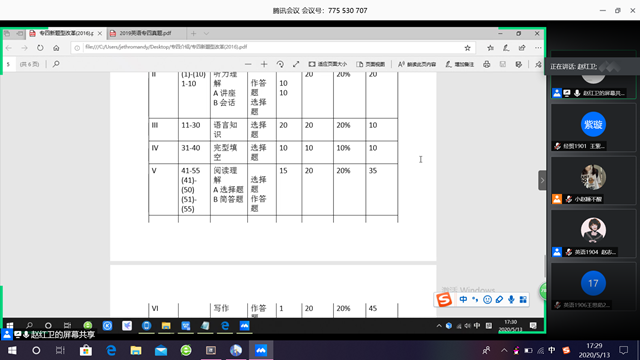This screenshot has width=640, height=360.
Task: Open the favorites hub icon in the browser toolbar
Action: [490, 48]
